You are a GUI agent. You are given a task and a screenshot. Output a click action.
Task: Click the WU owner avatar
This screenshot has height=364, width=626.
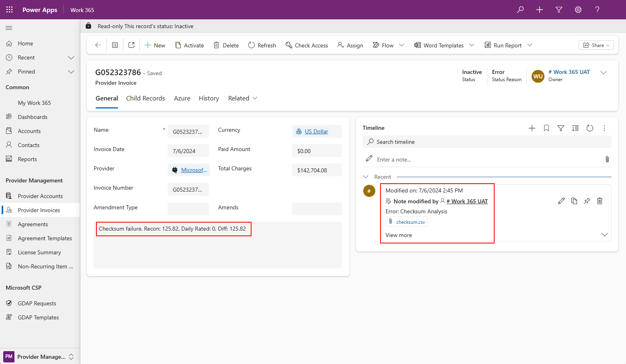(538, 76)
